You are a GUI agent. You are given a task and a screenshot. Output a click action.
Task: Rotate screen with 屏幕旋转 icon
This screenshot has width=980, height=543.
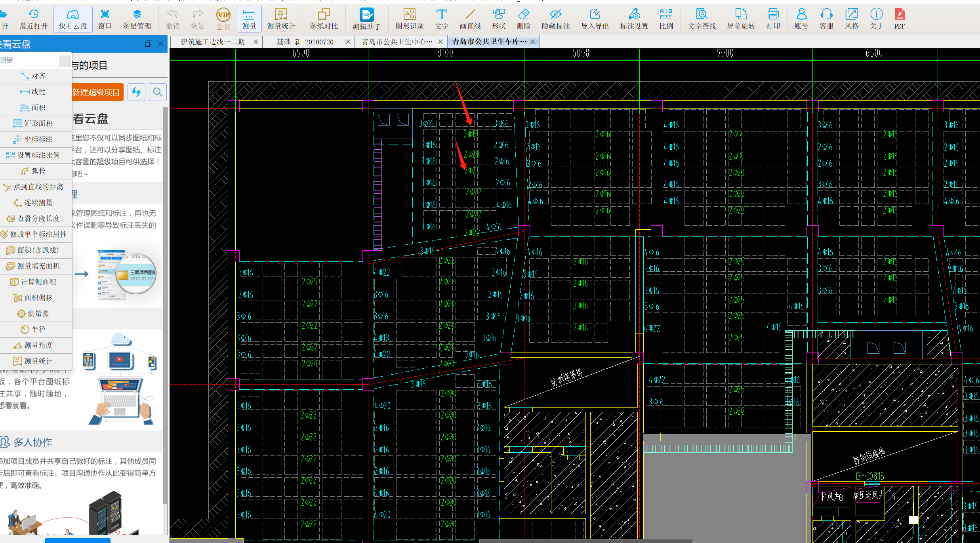[741, 19]
